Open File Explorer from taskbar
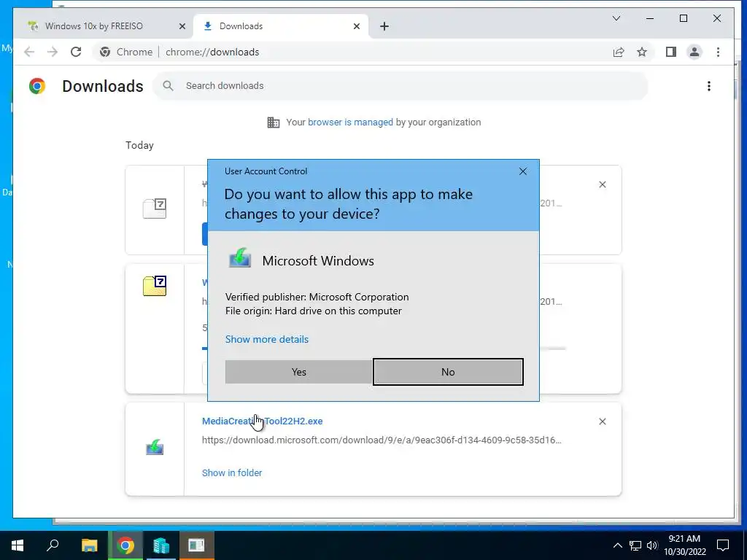The image size is (747, 560). [89, 545]
